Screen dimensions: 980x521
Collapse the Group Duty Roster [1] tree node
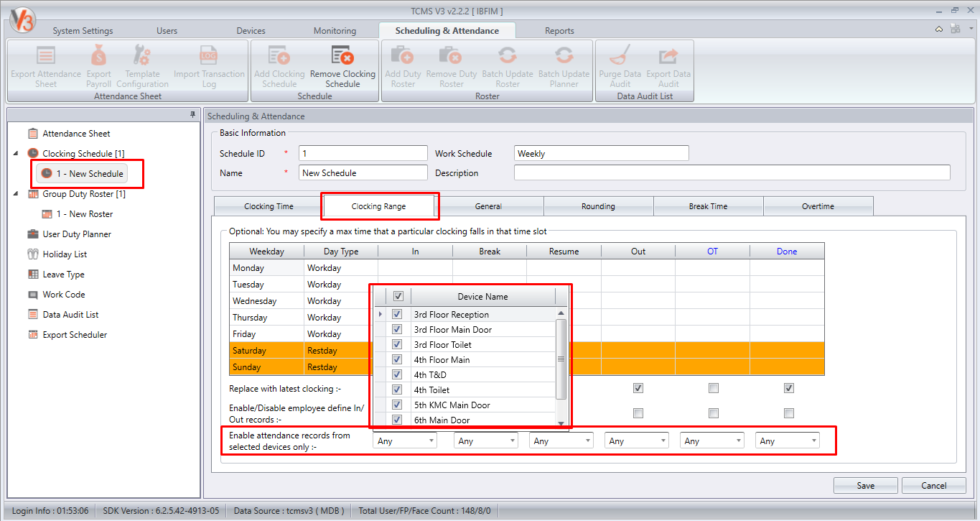coord(16,193)
